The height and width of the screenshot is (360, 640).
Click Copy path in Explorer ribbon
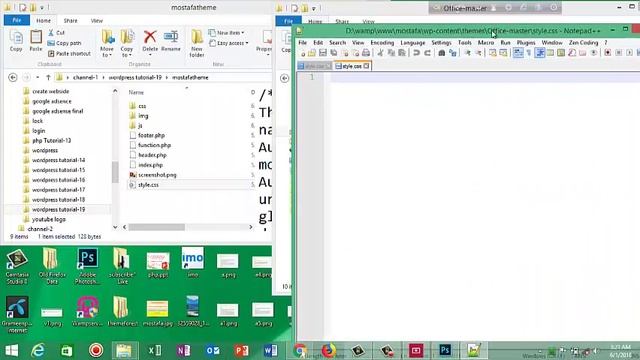coord(64,43)
